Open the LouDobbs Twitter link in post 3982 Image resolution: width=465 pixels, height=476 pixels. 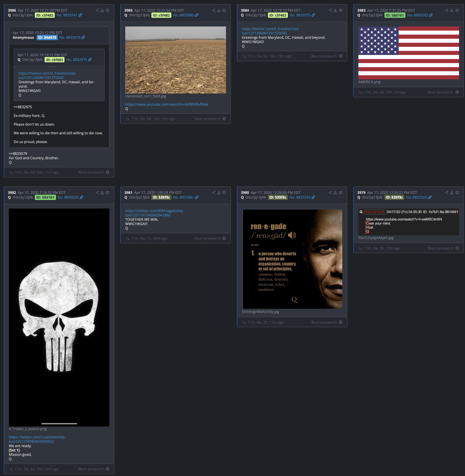point(37,439)
